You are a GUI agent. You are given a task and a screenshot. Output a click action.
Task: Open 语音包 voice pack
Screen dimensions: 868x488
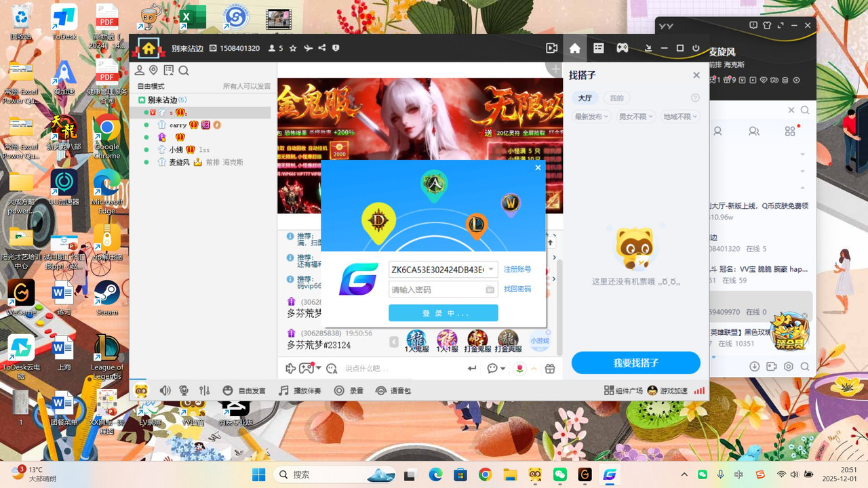click(x=393, y=390)
